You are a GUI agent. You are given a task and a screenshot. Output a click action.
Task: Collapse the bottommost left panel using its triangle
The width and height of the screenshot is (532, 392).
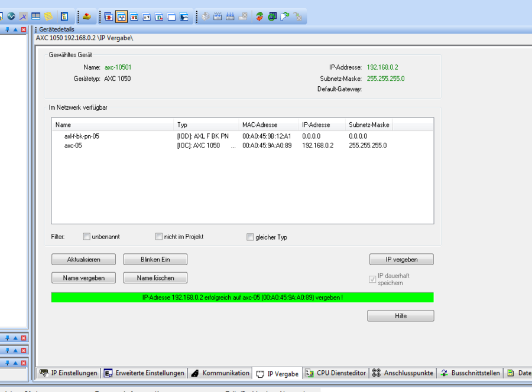[x=15, y=362]
